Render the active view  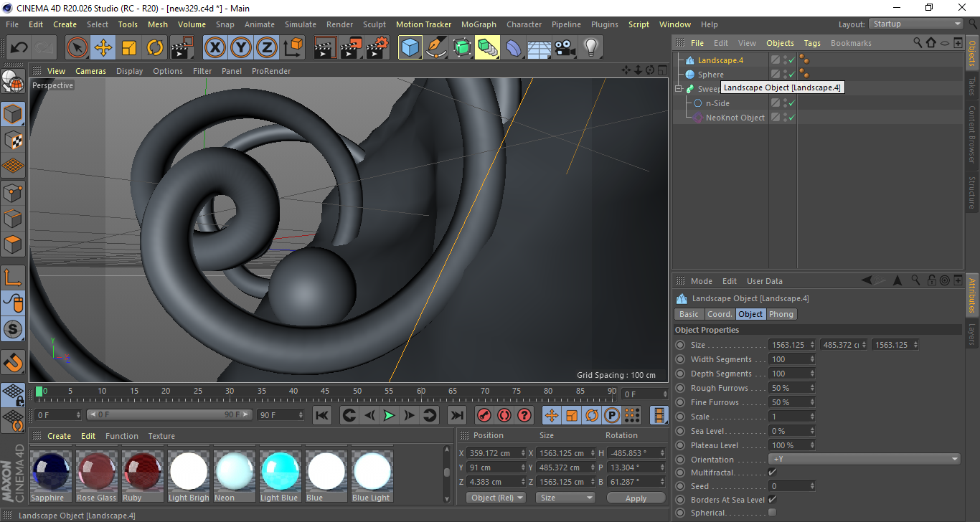pyautogui.click(x=326, y=48)
